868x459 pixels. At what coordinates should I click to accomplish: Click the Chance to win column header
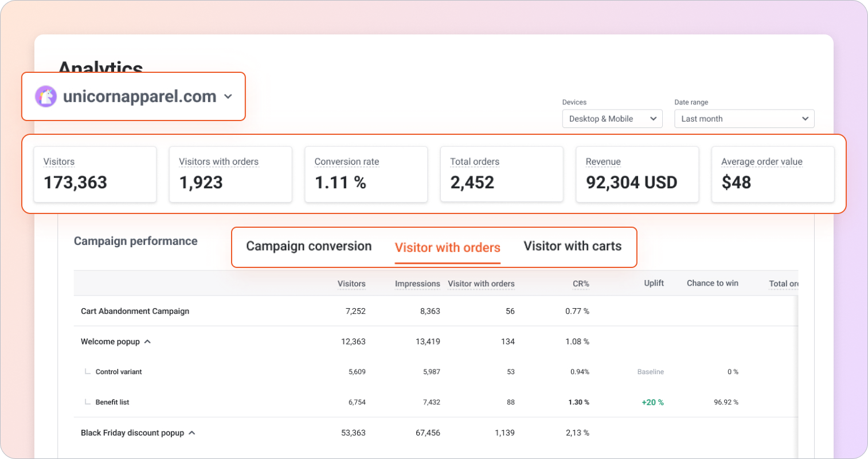(x=712, y=283)
